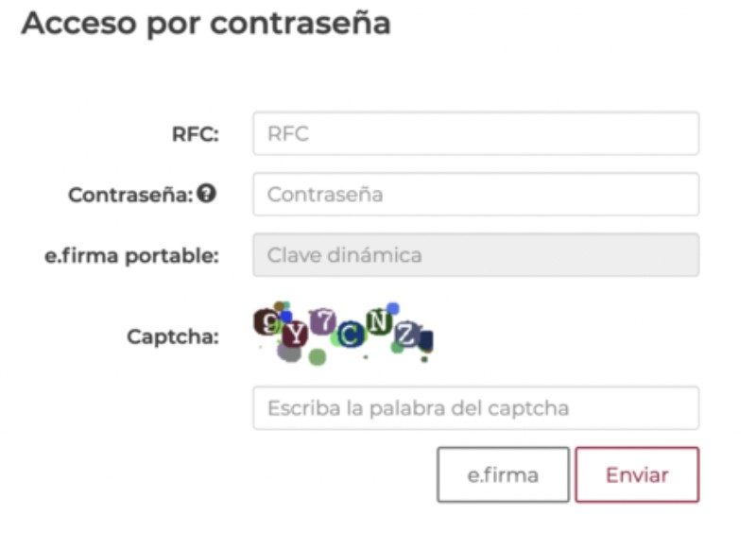The width and height of the screenshot is (756, 533).
Task: Click the help icon beside Contraseña
Action: point(207,194)
